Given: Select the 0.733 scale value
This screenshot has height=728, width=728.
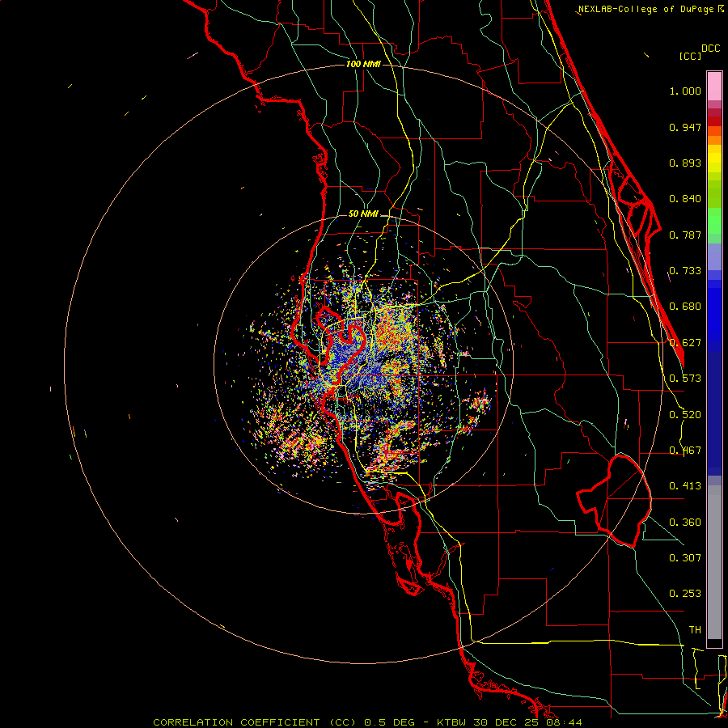Looking at the screenshot, I should point(685,271).
